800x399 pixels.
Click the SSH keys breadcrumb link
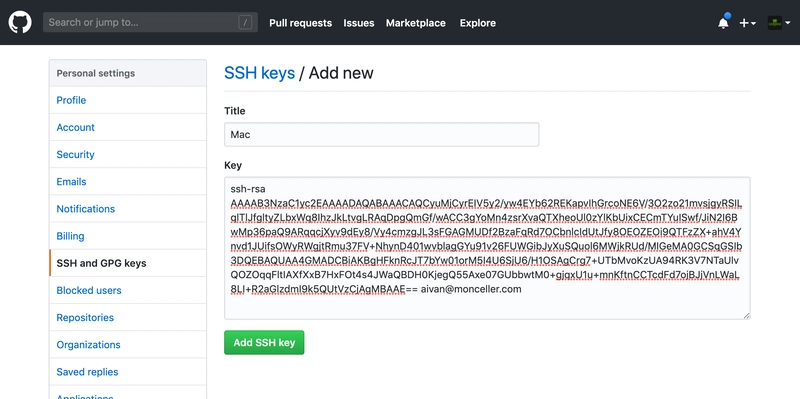coord(260,73)
